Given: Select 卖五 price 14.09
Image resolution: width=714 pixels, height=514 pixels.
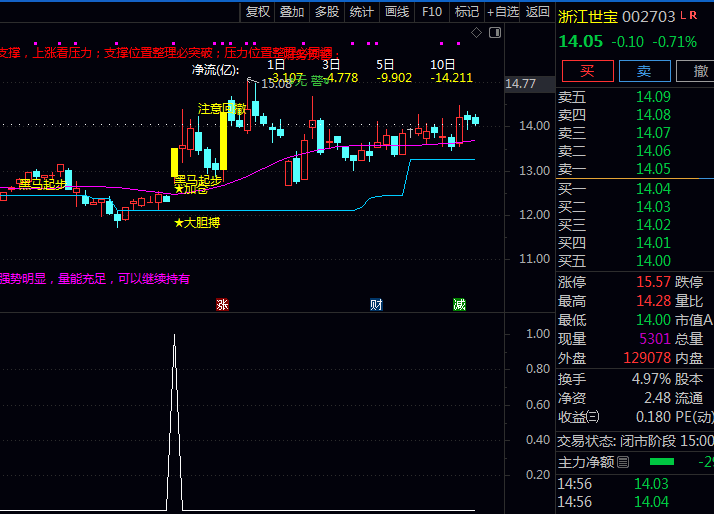Looking at the screenshot, I should point(653,97).
